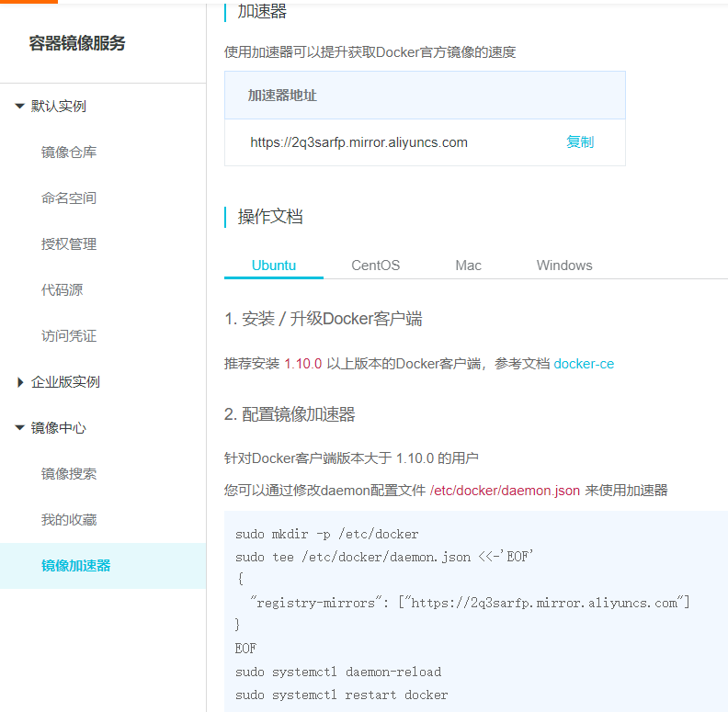
Task: Switch to the Windows tab
Action: pyautogui.click(x=564, y=266)
